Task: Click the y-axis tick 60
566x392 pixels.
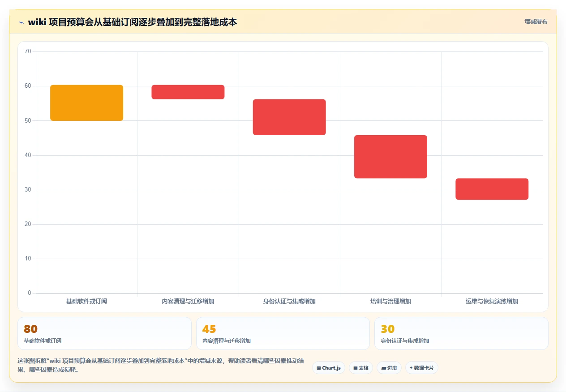Action: click(x=28, y=86)
